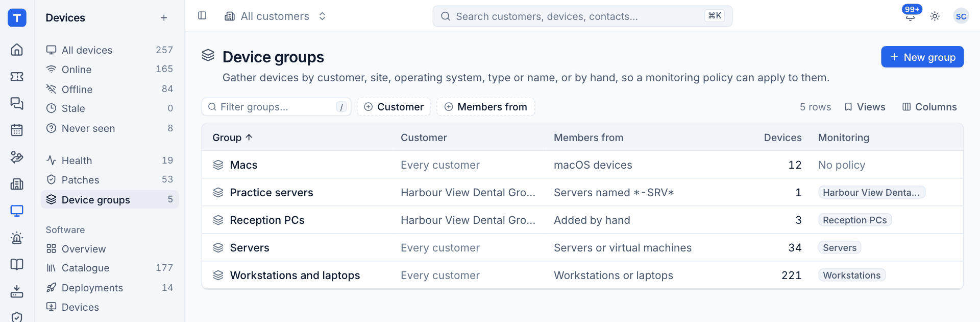The image size is (980, 322).
Task: Select the monitor icon in left rail
Action: [17, 211]
